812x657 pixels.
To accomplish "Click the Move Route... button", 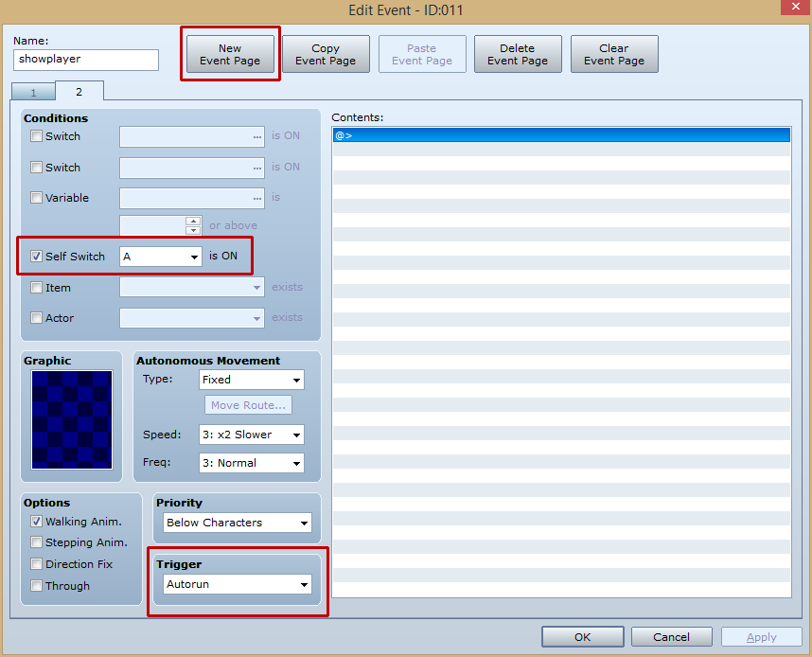I will click(x=248, y=405).
